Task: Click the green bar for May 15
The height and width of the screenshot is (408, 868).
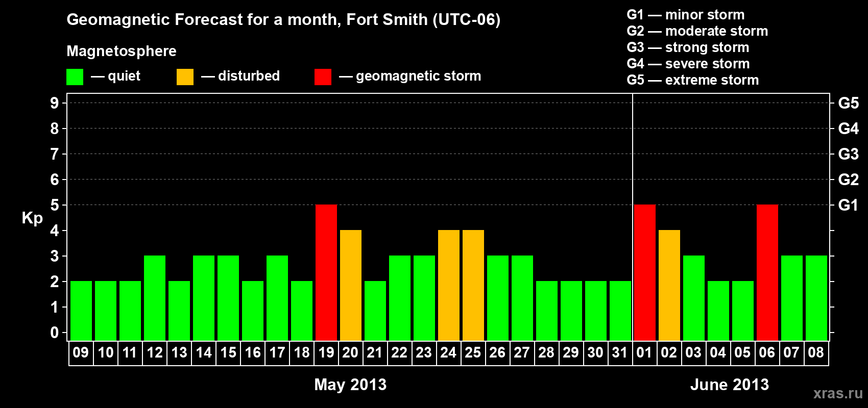Action: (x=228, y=298)
